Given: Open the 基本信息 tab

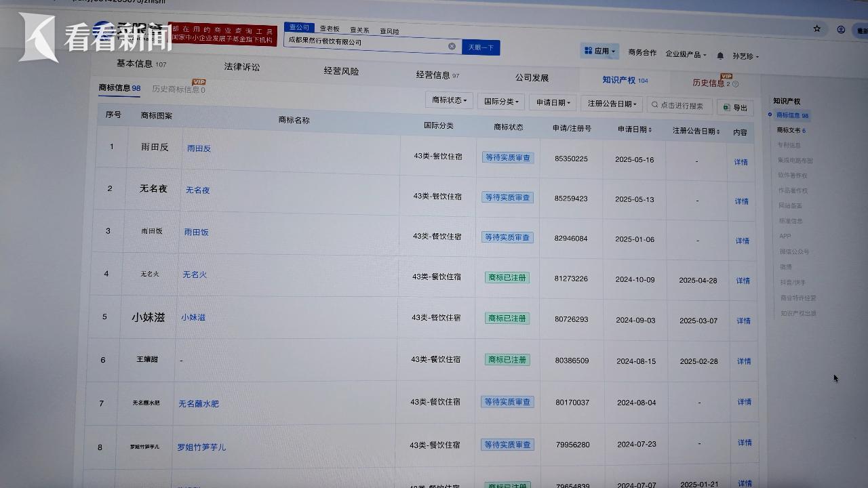Looking at the screenshot, I should (x=141, y=64).
